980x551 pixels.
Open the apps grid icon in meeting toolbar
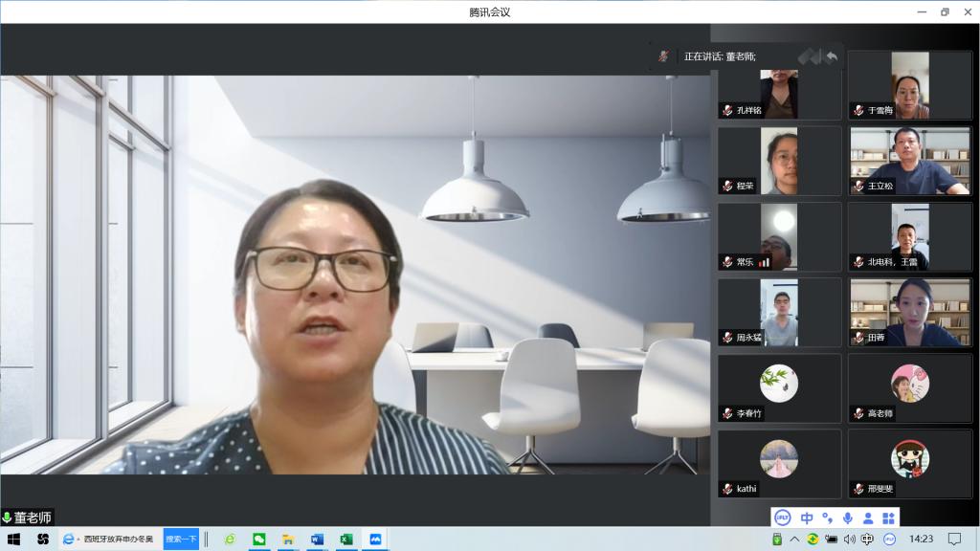(x=891, y=517)
